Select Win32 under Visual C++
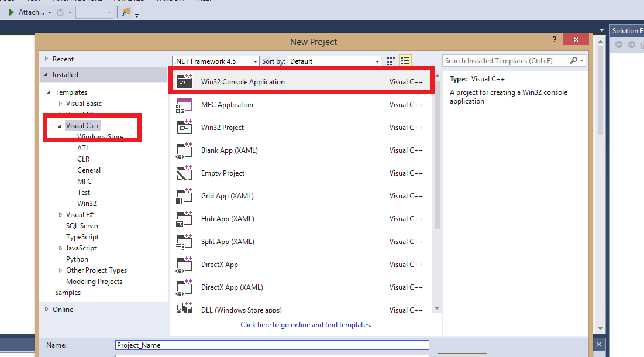644x357 pixels. (x=87, y=204)
